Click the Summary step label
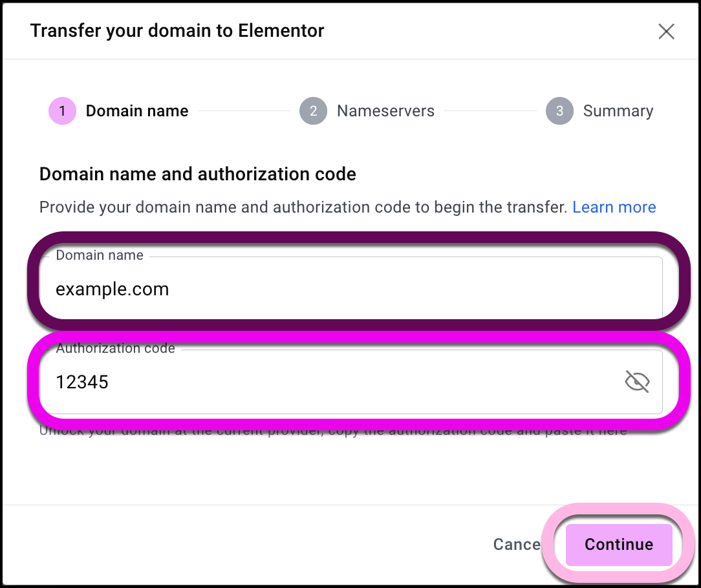 click(618, 110)
